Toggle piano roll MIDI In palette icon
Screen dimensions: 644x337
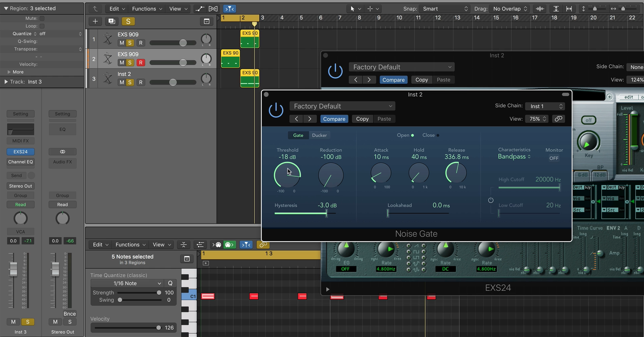(x=217, y=245)
